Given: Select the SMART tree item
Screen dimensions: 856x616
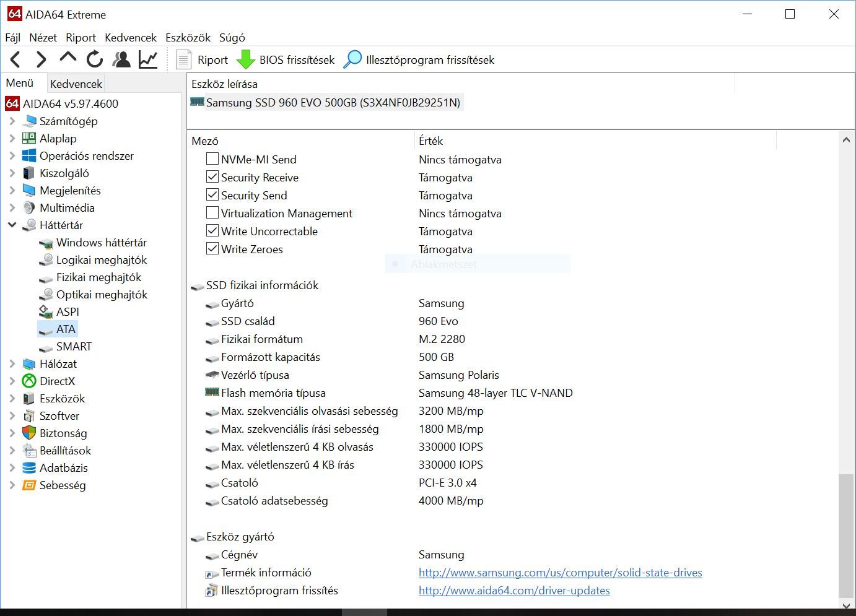Looking at the screenshot, I should (74, 346).
